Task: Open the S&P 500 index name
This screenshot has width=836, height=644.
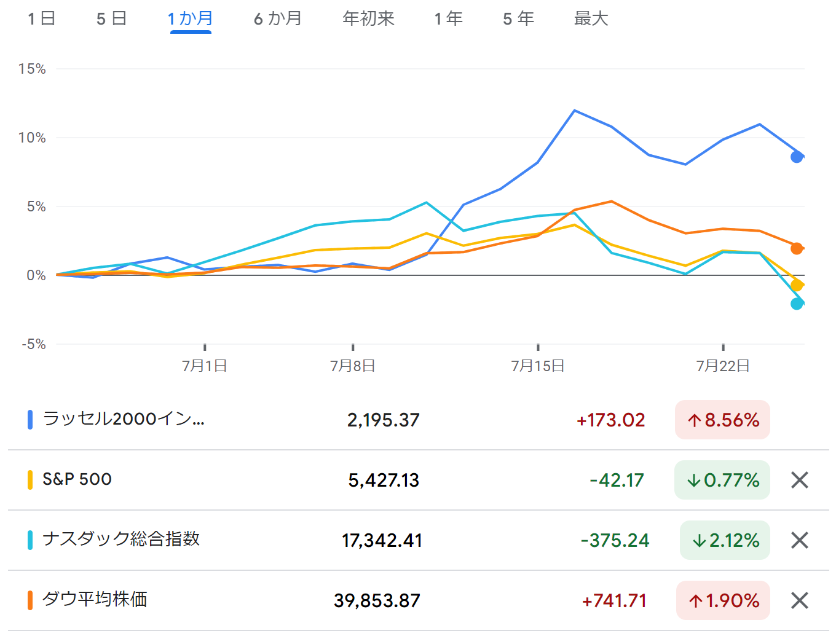Action: click(77, 479)
